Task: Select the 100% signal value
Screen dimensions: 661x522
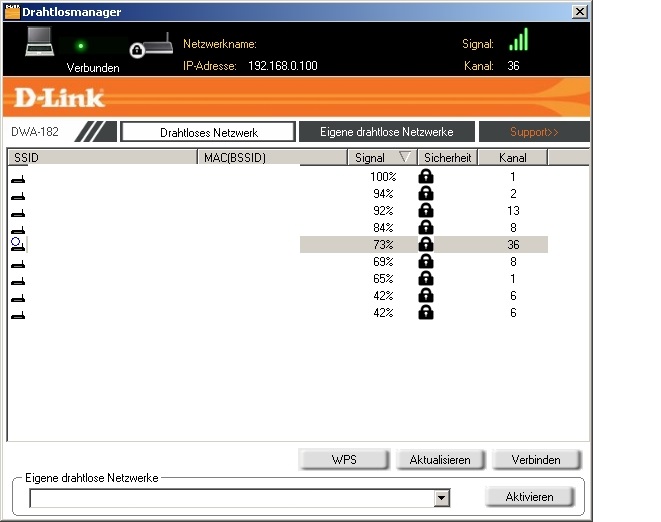Action: pyautogui.click(x=383, y=177)
